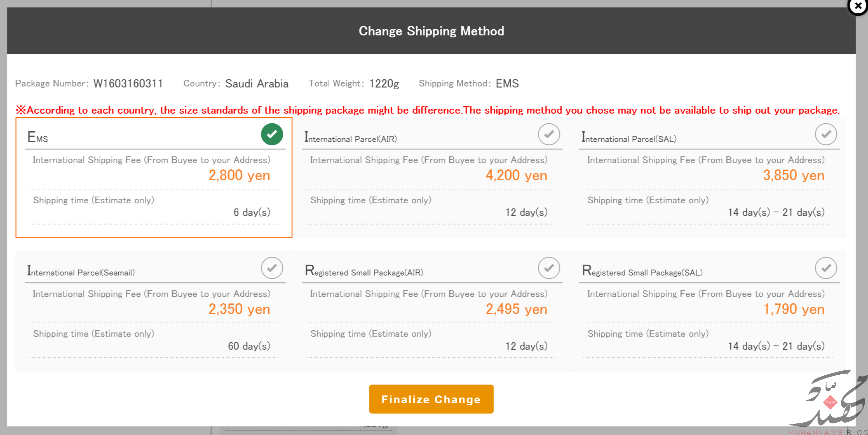Click the 1,790 yen shipping fee

[x=794, y=309]
